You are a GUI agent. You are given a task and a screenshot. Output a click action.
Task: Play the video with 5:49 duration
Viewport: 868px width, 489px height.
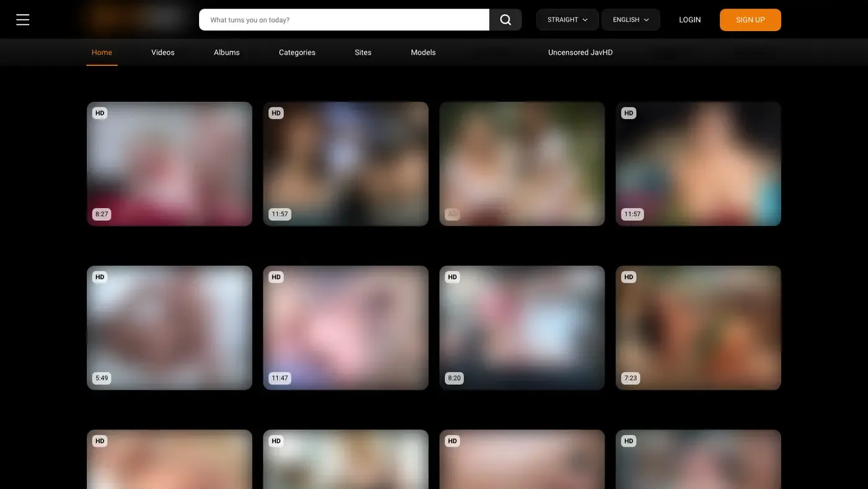[x=169, y=328]
